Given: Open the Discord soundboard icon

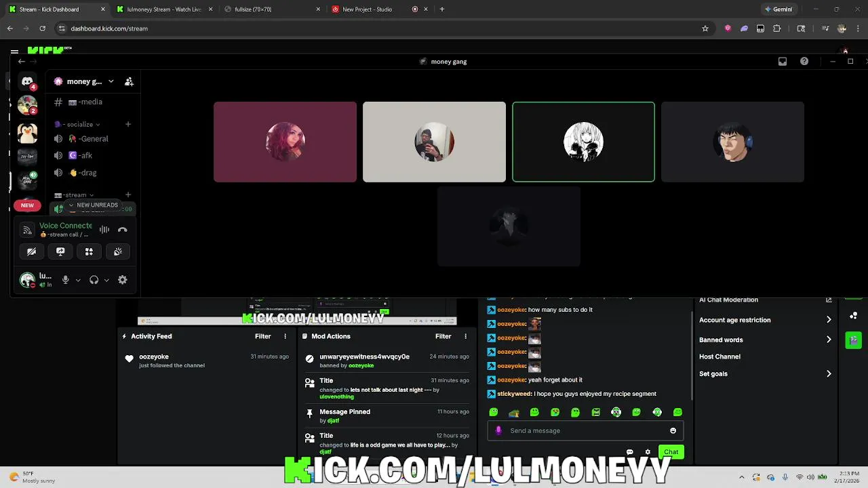Looking at the screenshot, I should [x=118, y=251].
